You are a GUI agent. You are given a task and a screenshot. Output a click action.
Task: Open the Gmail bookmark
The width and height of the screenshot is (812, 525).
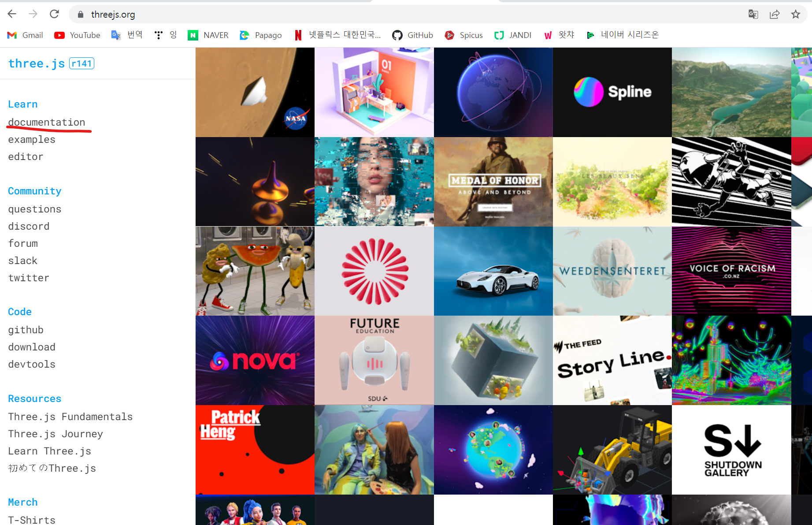point(25,35)
